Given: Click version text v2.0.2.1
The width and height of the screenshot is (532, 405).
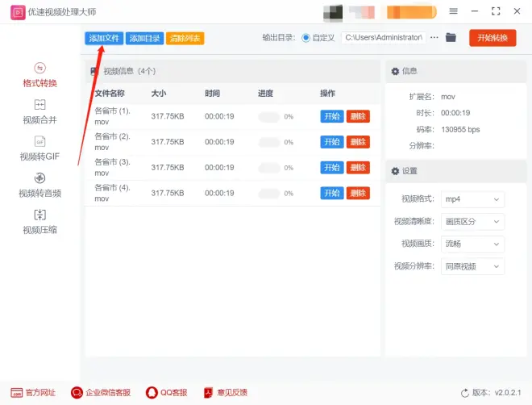Looking at the screenshot, I should [x=508, y=393].
